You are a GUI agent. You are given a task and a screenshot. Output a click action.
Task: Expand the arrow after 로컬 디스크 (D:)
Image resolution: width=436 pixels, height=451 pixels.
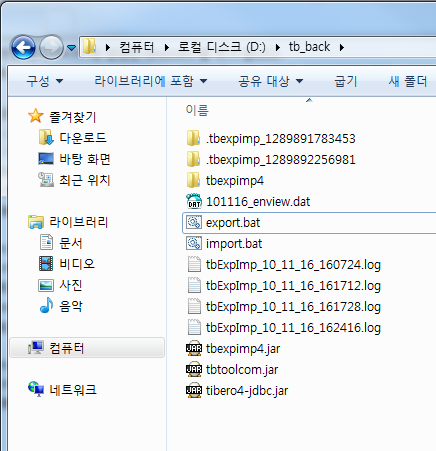[278, 47]
